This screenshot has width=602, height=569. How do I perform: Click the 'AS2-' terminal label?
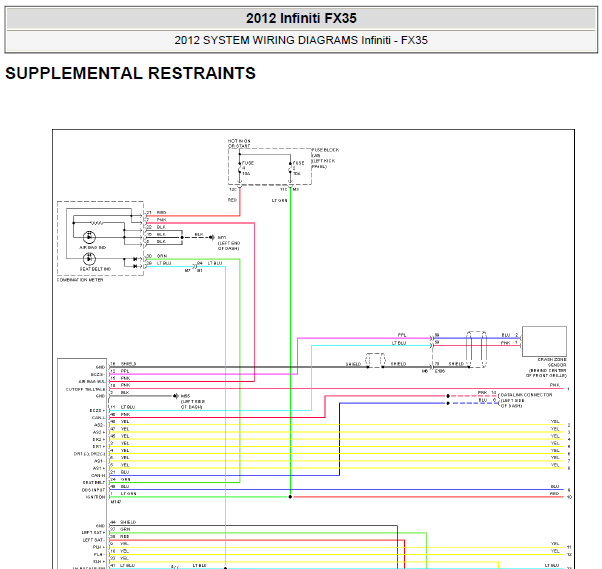pyautogui.click(x=99, y=425)
